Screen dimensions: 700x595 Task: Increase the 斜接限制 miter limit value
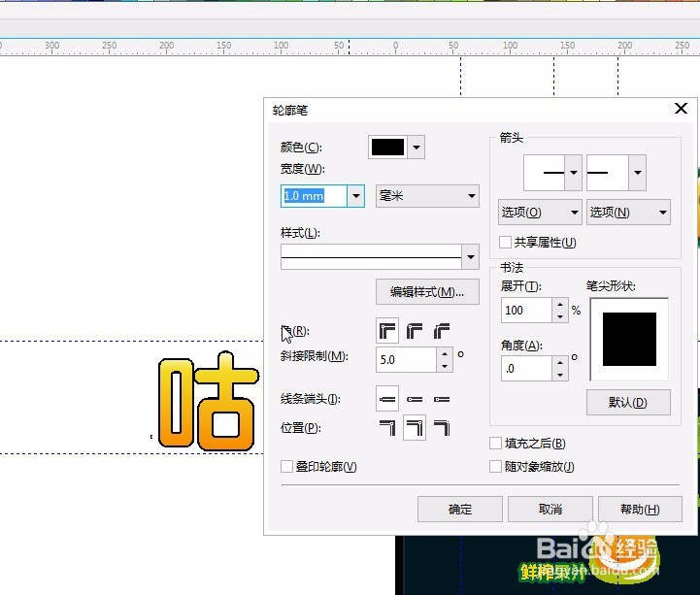click(x=445, y=354)
